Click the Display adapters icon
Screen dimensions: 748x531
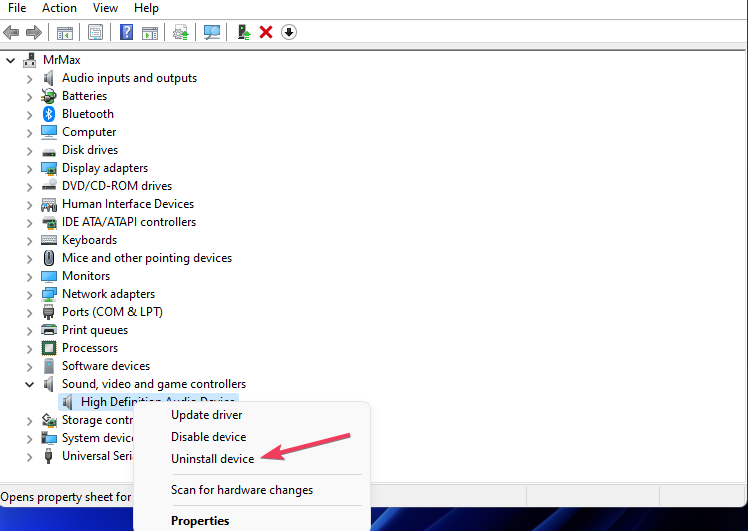(x=49, y=168)
